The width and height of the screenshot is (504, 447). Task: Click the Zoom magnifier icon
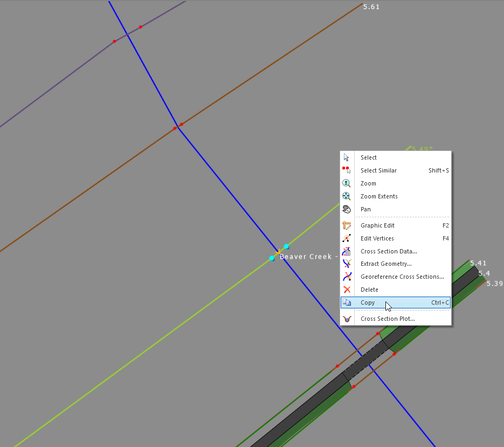pyautogui.click(x=347, y=183)
